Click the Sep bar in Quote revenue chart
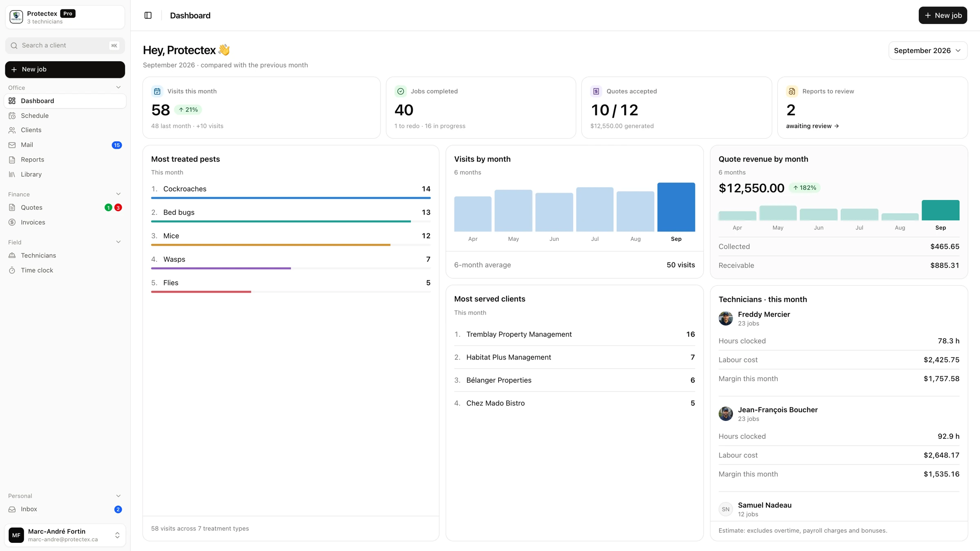Screen dimensions: 980x551 940,210
